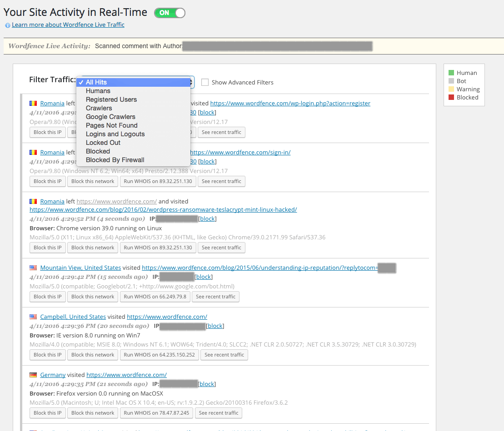Choose Pages Not Found from the menu
Viewport: 504px width, 431px height.
coord(111,125)
